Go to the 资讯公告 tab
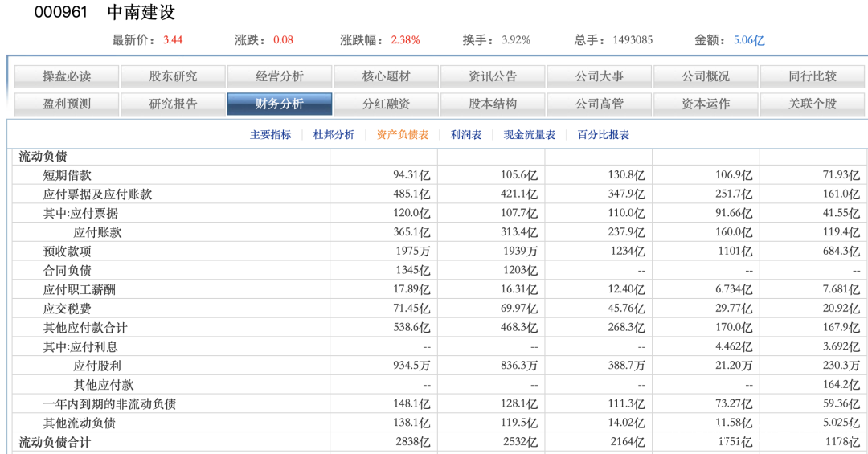This screenshot has height=454, width=868. tap(493, 76)
